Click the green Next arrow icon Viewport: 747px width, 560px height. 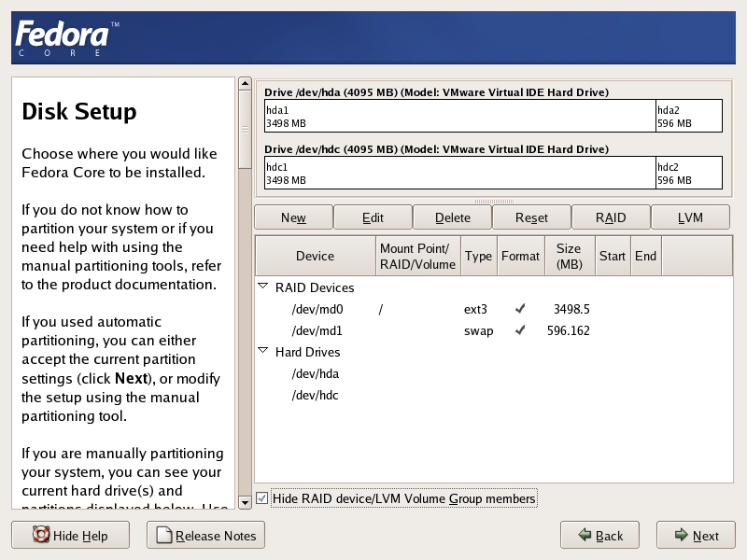pos(682,535)
